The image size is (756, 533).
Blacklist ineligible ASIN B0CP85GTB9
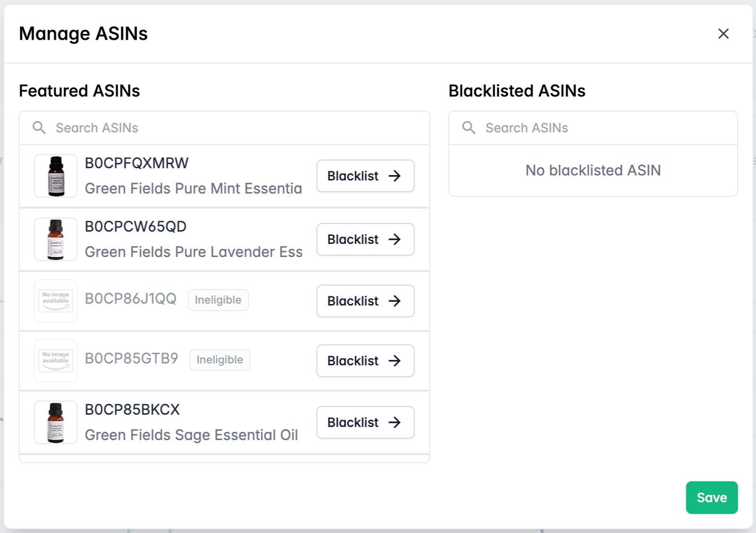[x=365, y=361]
